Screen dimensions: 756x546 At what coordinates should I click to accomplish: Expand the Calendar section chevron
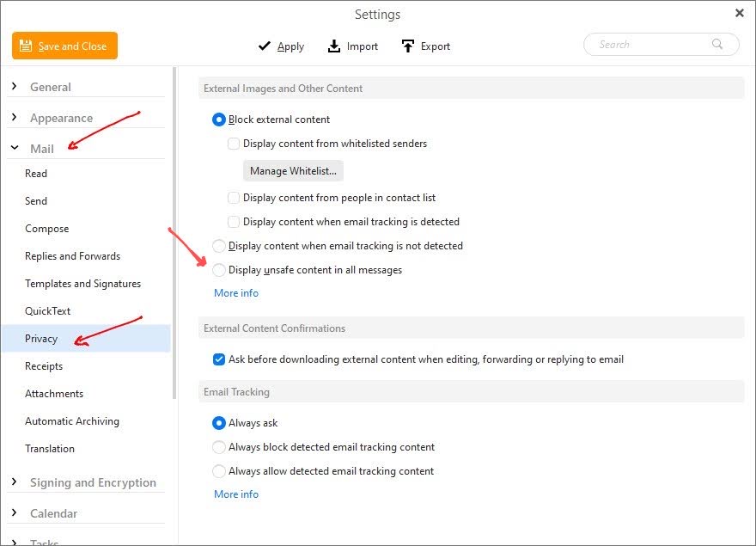pyautogui.click(x=14, y=512)
